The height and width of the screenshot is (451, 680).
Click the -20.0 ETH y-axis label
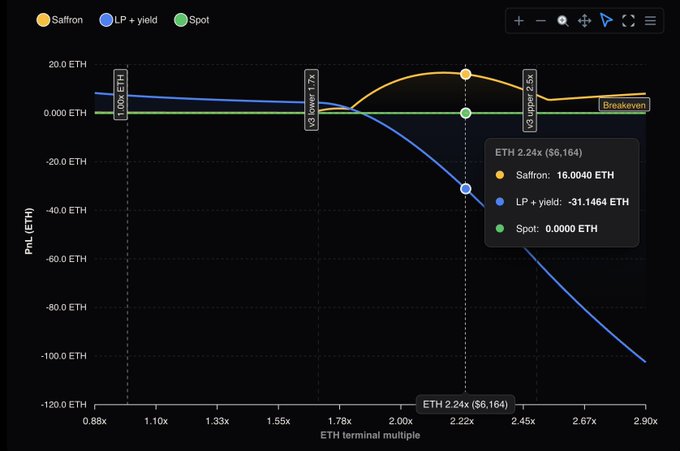pos(66,162)
